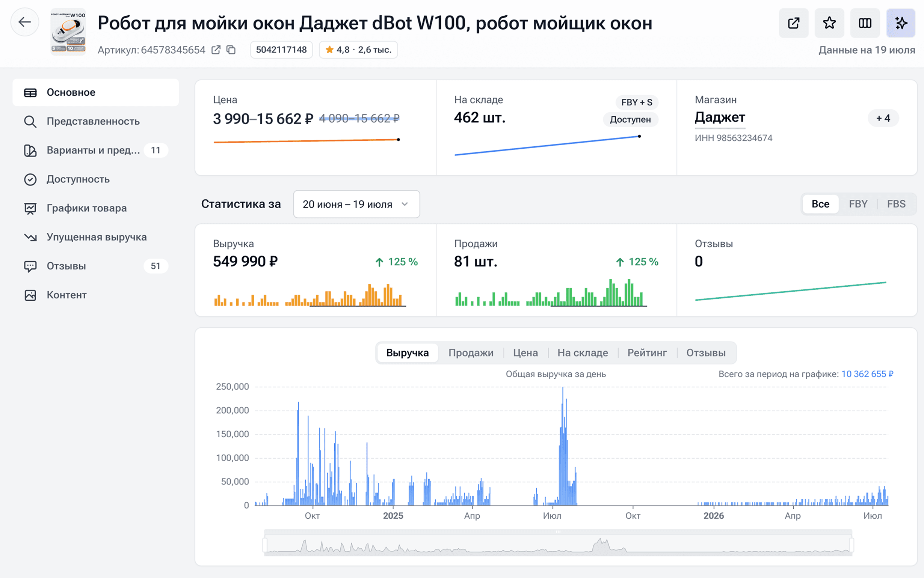Viewport: 924px width, 578px height.
Task: Switch filter to FBS
Action: (896, 204)
